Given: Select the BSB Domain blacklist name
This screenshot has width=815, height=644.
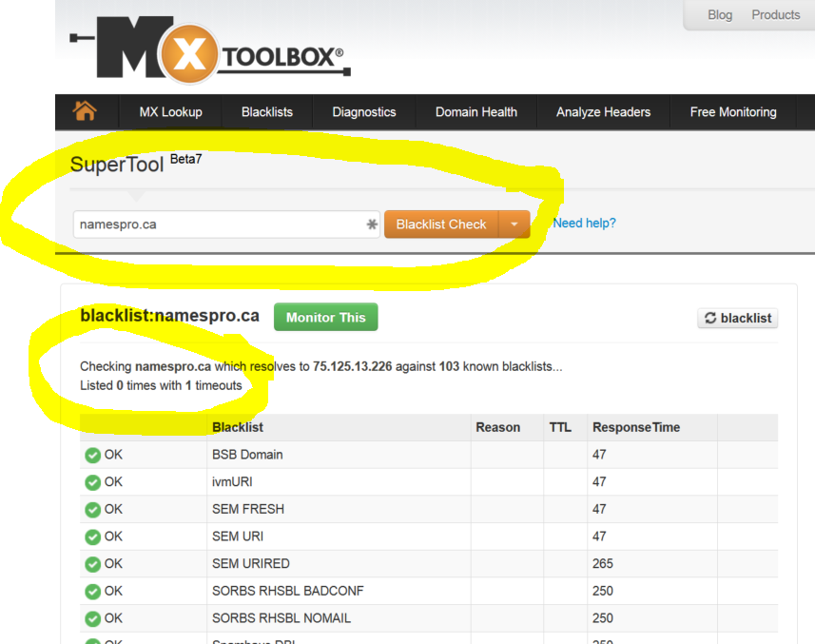Looking at the screenshot, I should click(x=247, y=455).
